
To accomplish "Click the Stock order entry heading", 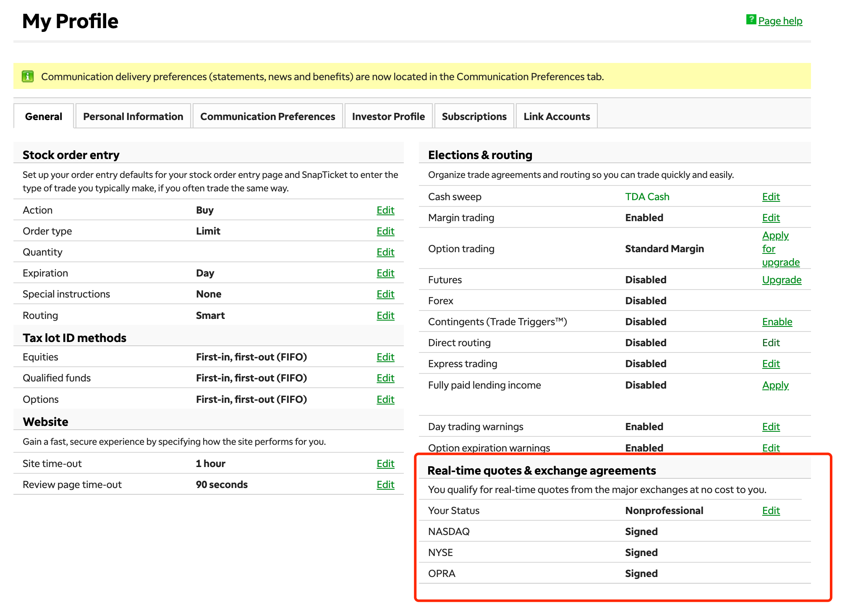I will (x=71, y=155).
